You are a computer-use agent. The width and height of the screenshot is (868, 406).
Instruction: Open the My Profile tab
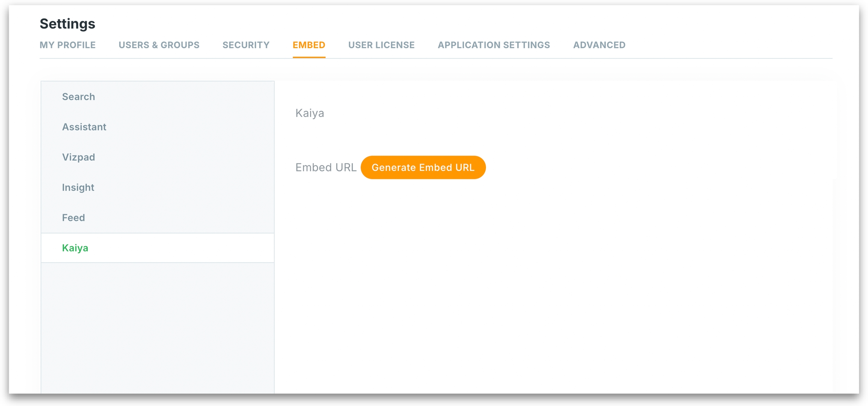click(67, 45)
